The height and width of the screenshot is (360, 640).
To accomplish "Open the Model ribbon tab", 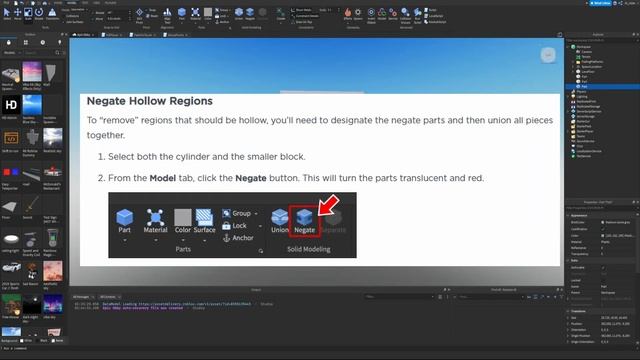I will tap(71, 3).
